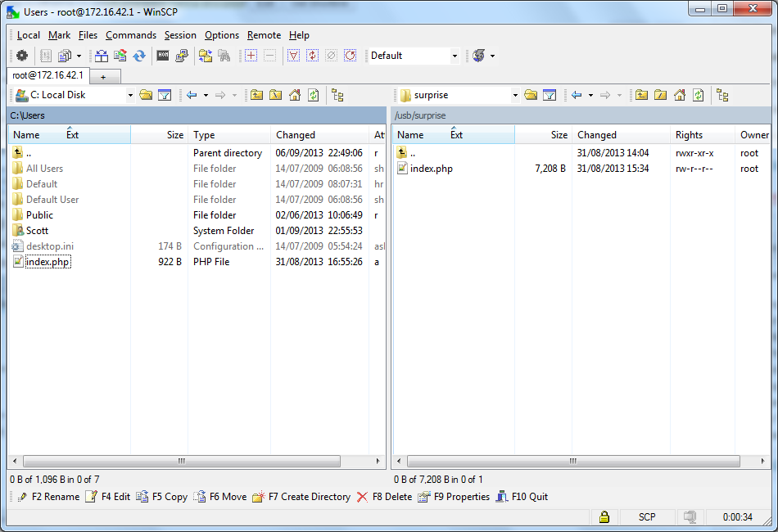Go to local home directory house icon

295,95
